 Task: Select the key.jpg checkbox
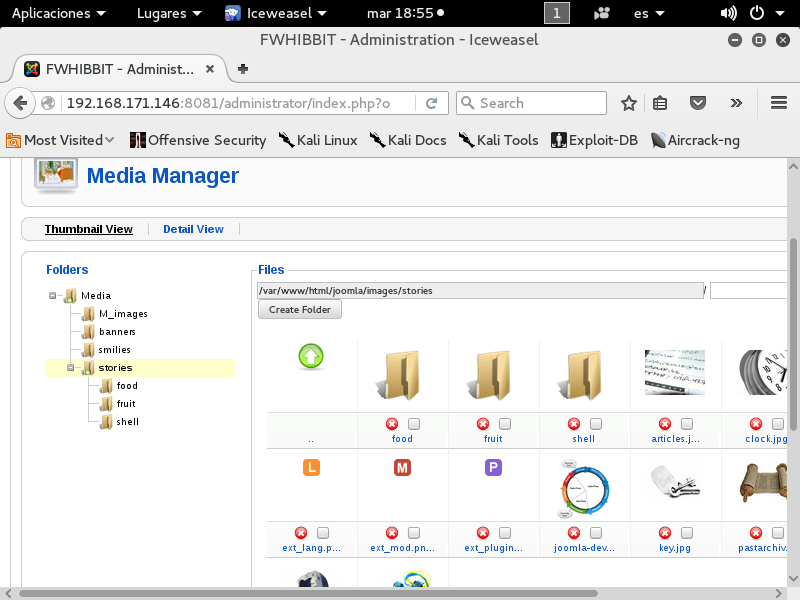click(687, 533)
